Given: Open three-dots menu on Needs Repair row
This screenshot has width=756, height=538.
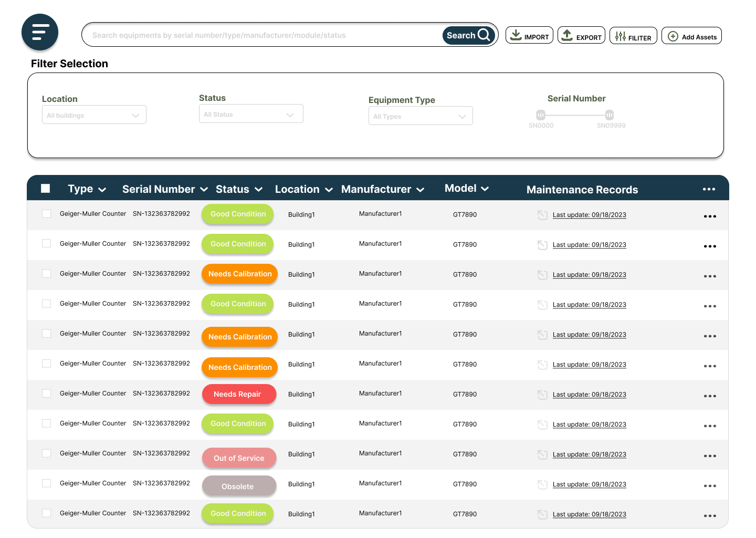Looking at the screenshot, I should click(x=710, y=396).
